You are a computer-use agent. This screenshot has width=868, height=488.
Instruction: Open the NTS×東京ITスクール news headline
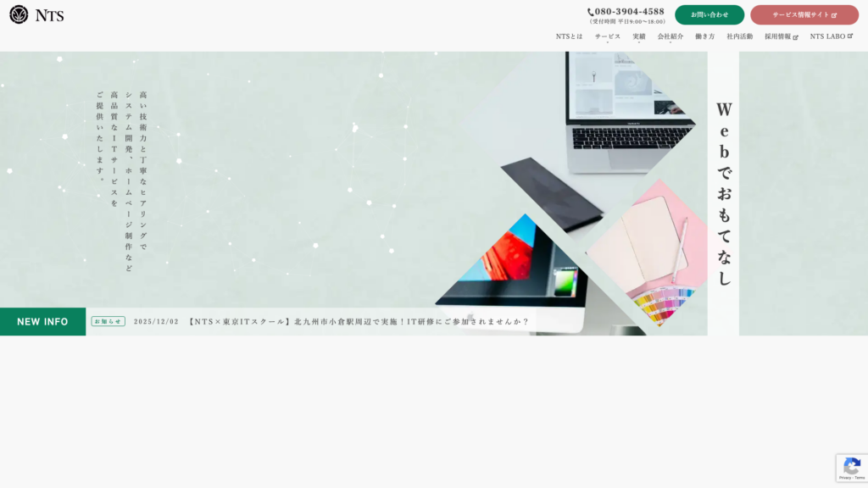(x=358, y=322)
